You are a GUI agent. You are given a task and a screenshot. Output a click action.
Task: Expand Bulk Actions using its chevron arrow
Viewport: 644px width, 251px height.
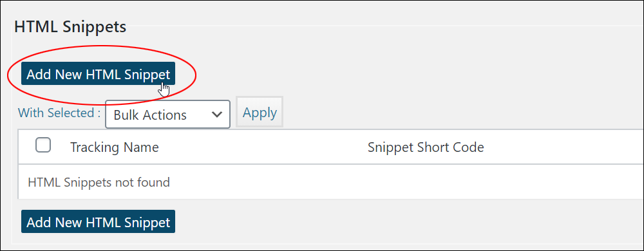pos(217,115)
